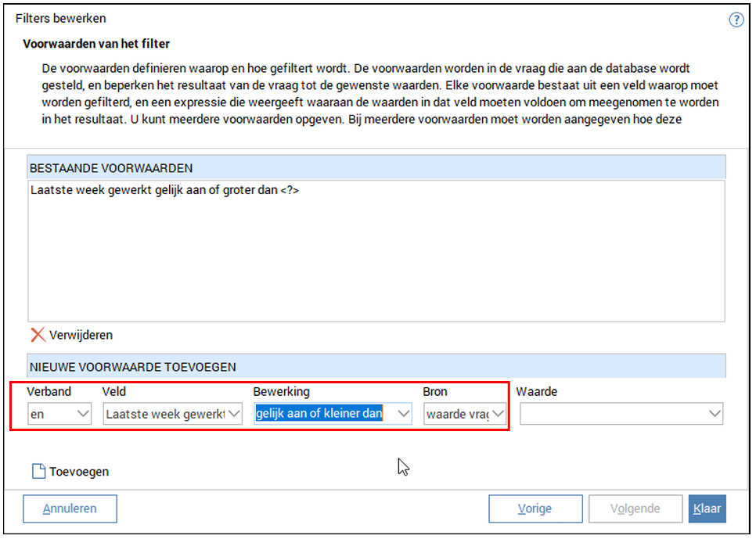Image resolution: width=756 pixels, height=539 pixels.
Task: Go back with the Vorige button
Action: pos(535,508)
